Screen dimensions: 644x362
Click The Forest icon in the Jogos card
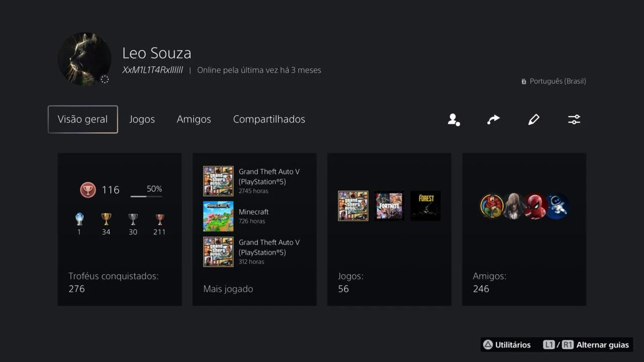coord(426,206)
